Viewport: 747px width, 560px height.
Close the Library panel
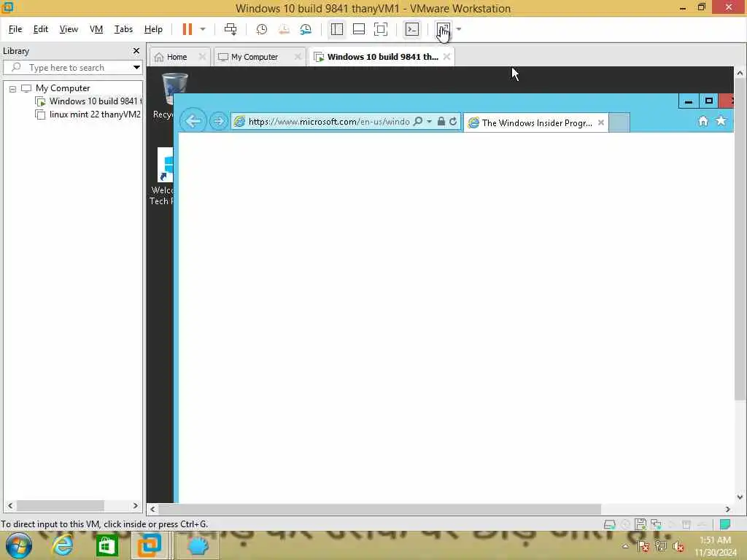tap(136, 50)
